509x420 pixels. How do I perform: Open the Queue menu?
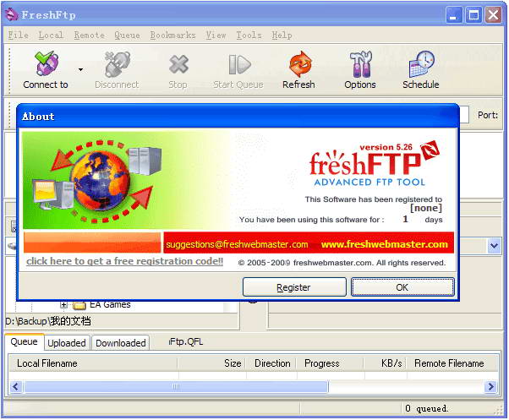(x=127, y=35)
